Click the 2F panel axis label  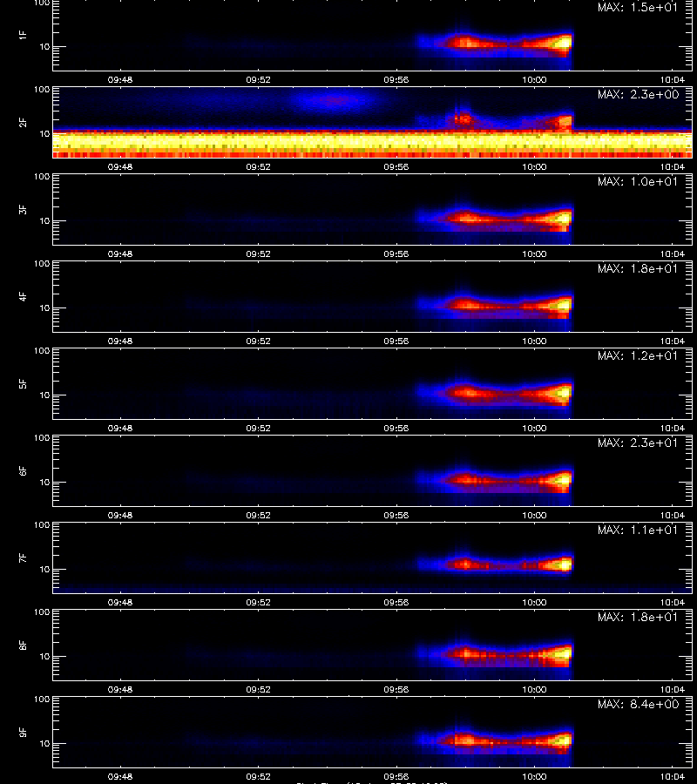tap(23, 123)
